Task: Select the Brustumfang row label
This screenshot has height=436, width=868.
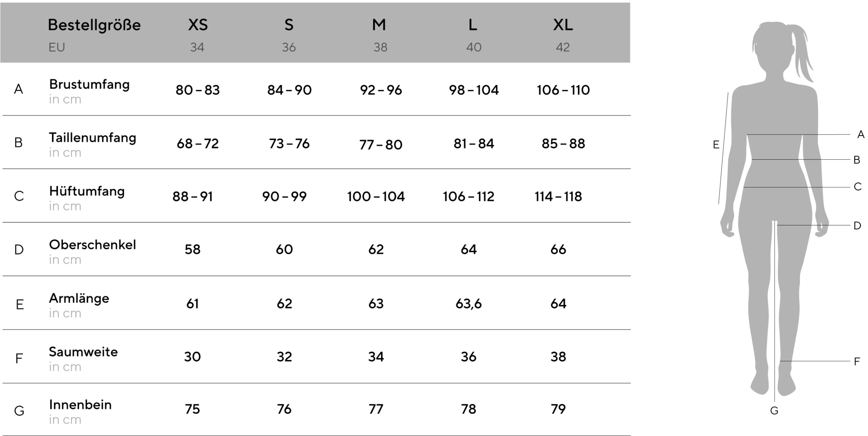Action: click(x=89, y=84)
